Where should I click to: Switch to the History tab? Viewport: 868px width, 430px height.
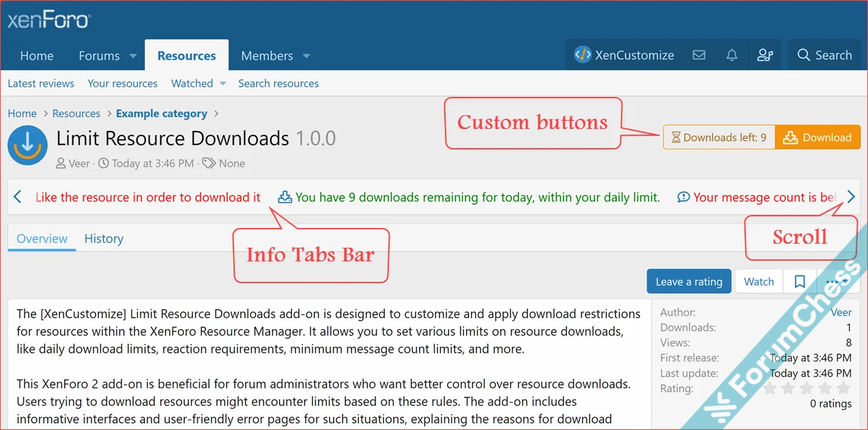coord(104,239)
